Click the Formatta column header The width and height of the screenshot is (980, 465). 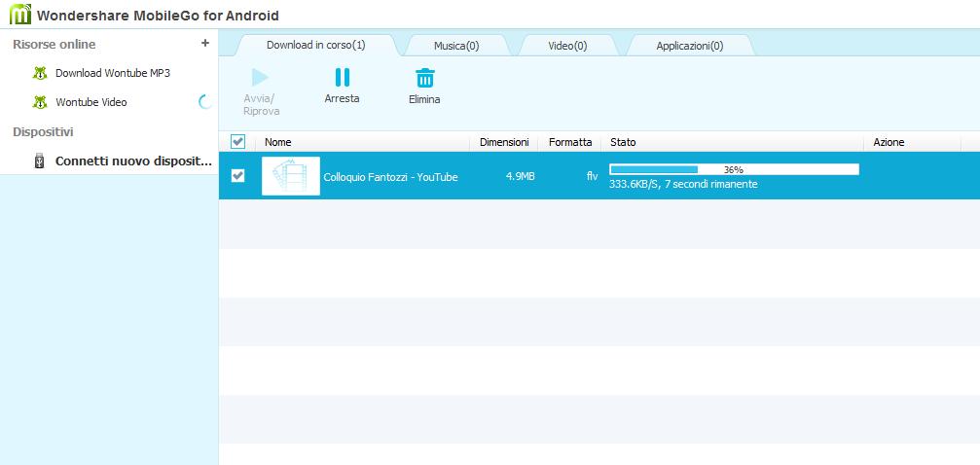pyautogui.click(x=570, y=142)
